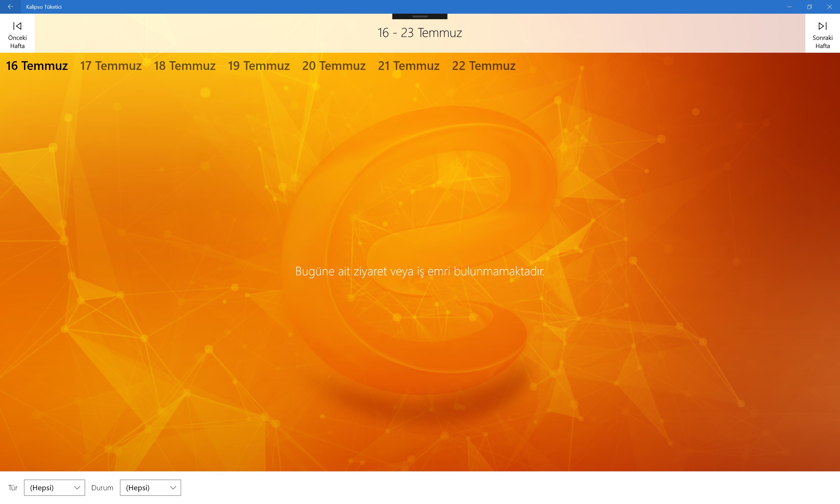This screenshot has width=840, height=504.
Task: Click the dark drag handle at top center
Action: click(x=419, y=16)
